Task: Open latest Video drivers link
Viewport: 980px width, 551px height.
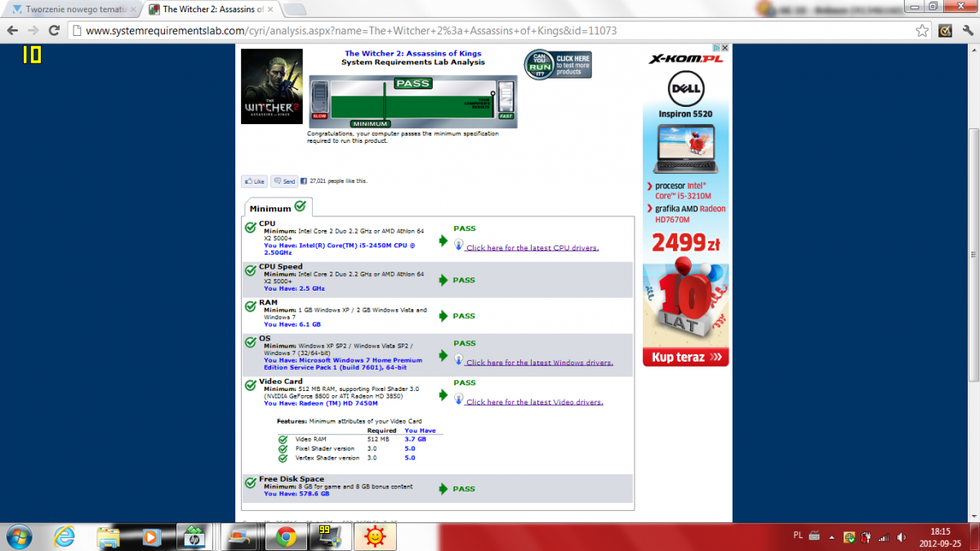Action: (534, 402)
